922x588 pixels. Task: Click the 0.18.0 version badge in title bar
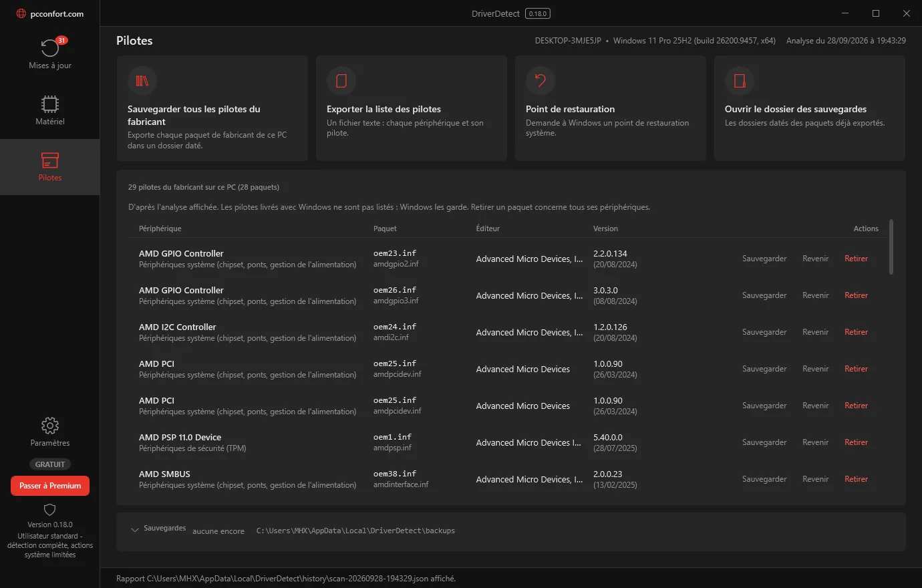[x=538, y=13]
